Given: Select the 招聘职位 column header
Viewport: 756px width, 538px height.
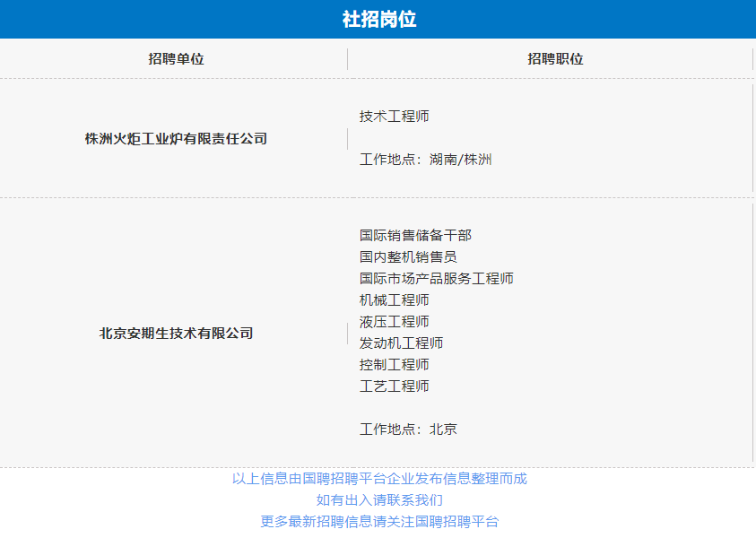Looking at the screenshot, I should [x=555, y=59].
